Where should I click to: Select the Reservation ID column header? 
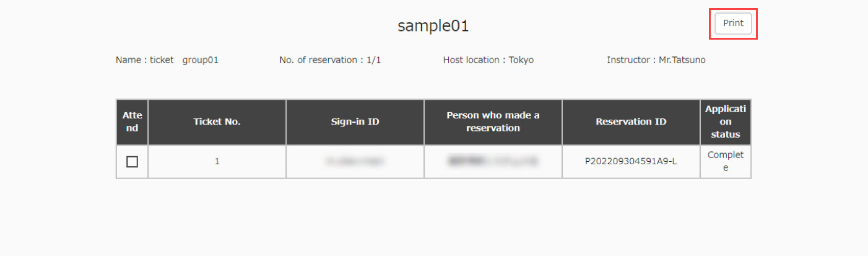[x=631, y=121]
